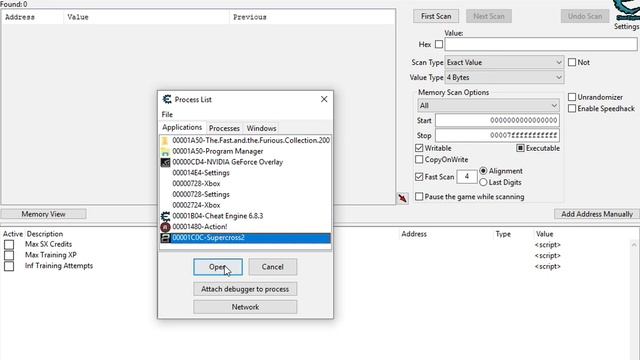Screen dimensions: 640x360
Task: Click the Active column header
Action: (13, 234)
